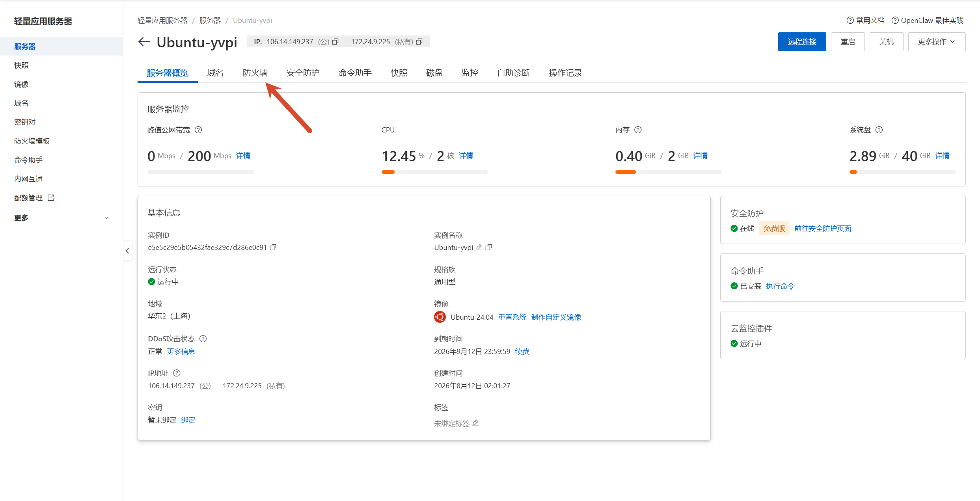Click the 制作自定义镜像 link
Image resolution: width=980 pixels, height=501 pixels.
click(x=556, y=317)
